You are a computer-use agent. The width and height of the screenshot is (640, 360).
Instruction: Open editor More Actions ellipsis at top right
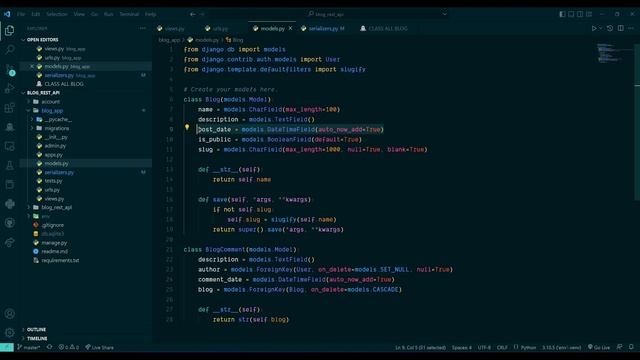[631, 29]
